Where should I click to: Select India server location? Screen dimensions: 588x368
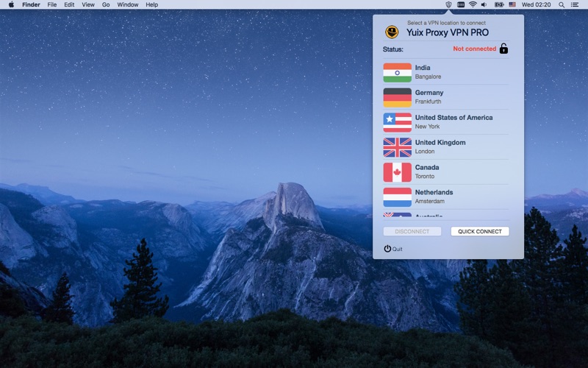[445, 72]
